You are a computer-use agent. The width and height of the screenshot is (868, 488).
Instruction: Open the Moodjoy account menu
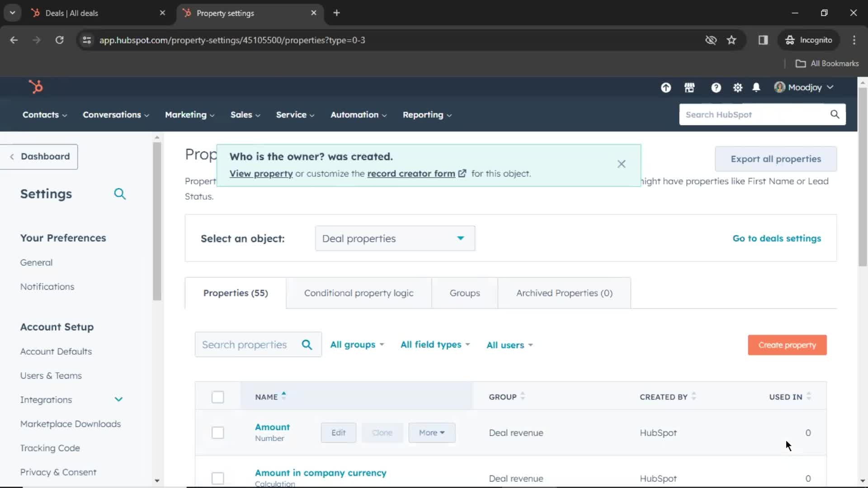tap(804, 87)
